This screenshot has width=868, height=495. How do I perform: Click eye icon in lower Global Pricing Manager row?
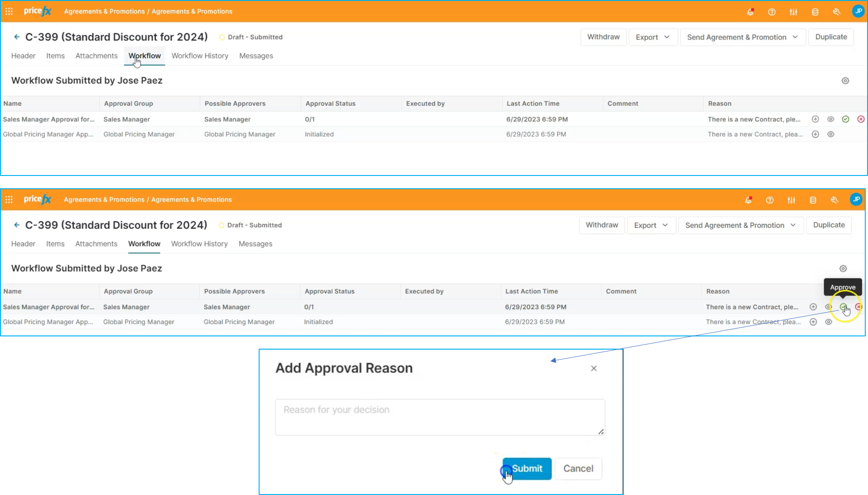click(x=828, y=322)
